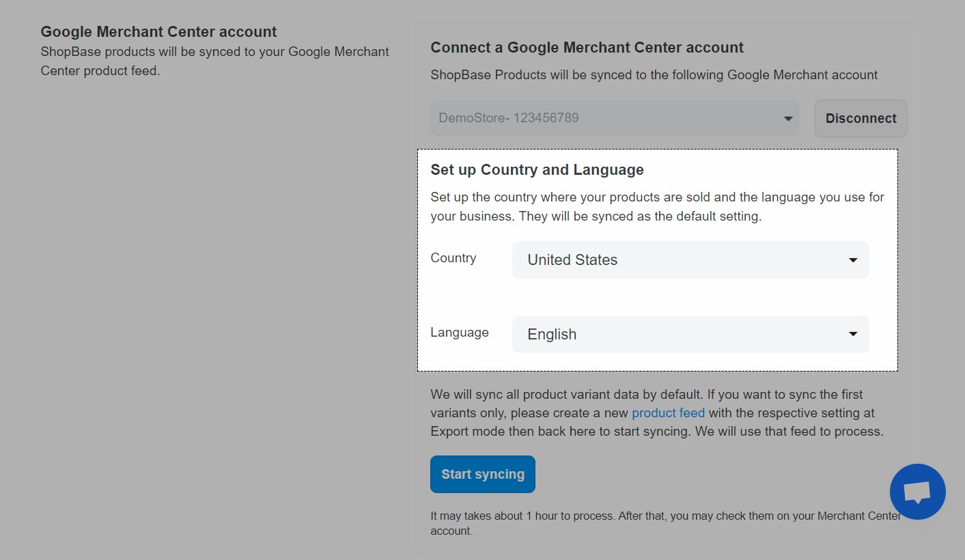The width and height of the screenshot is (965, 560).
Task: Click the caret arrow in Country field
Action: pyautogui.click(x=852, y=260)
